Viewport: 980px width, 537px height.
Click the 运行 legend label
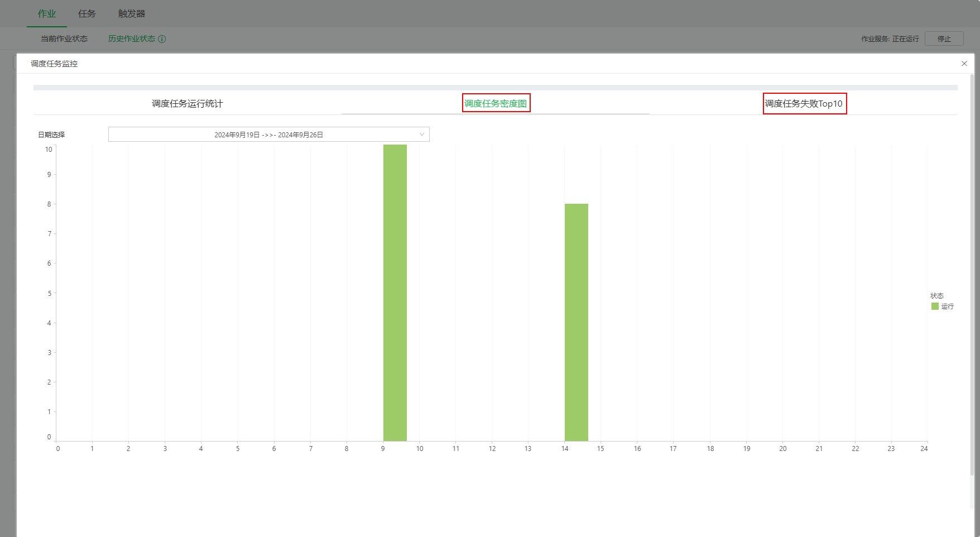(x=948, y=306)
